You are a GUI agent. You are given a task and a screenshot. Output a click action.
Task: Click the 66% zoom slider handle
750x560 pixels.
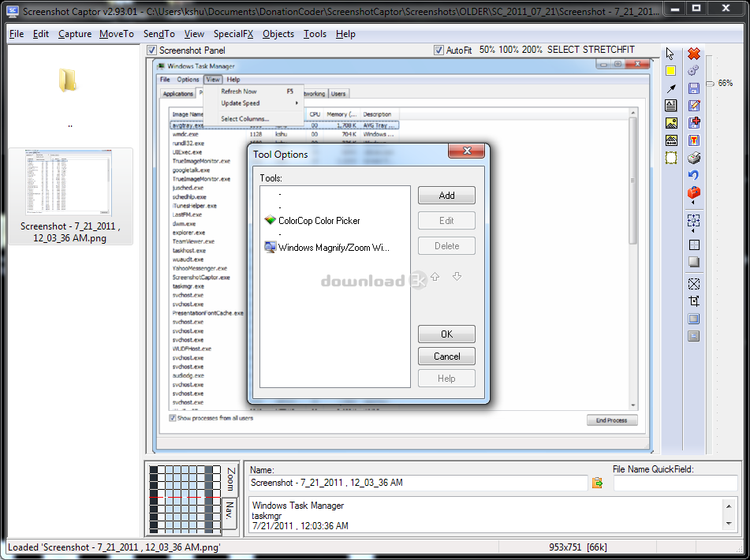tap(711, 84)
